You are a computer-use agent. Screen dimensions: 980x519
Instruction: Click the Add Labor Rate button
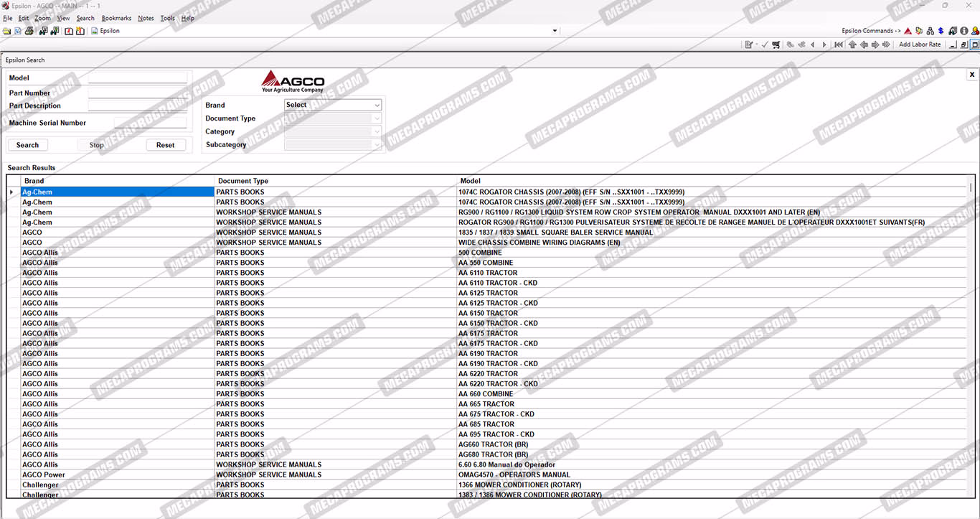pos(920,45)
